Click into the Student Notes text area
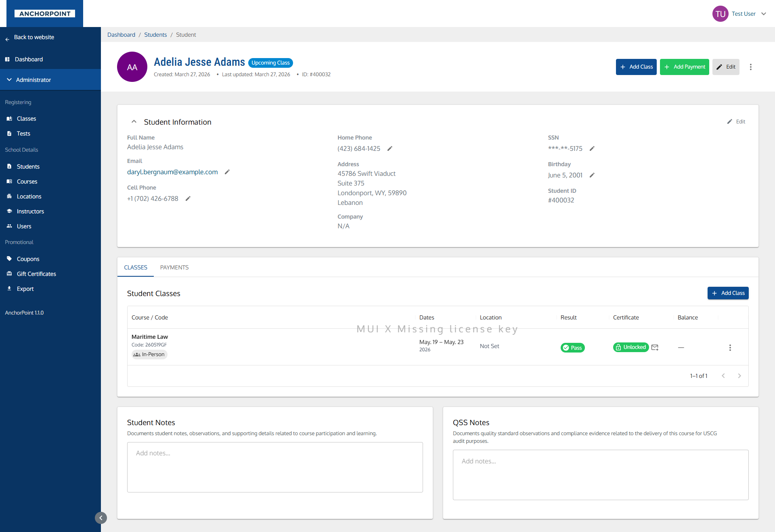775x532 pixels. [274, 467]
